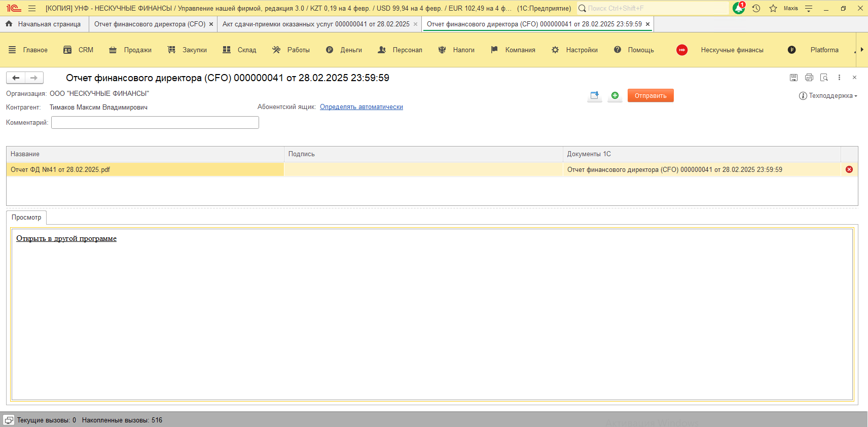The height and width of the screenshot is (427, 868).
Task: Open the history clock icon
Action: coord(756,8)
